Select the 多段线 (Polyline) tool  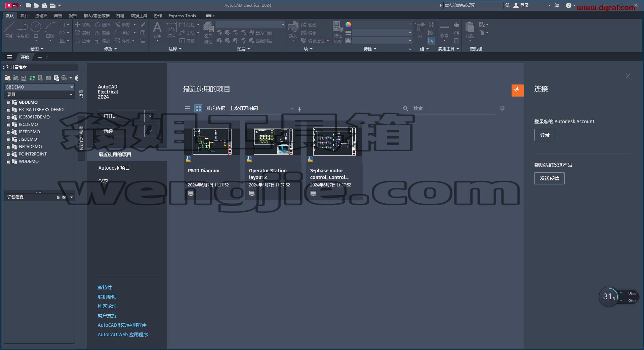point(23,30)
